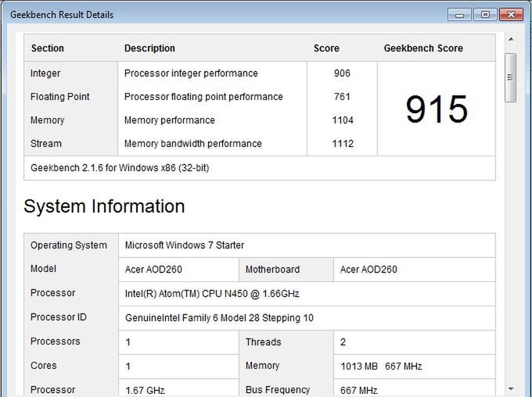Click the Floating Point section label
Image resolution: width=532 pixels, height=397 pixels.
[x=59, y=97]
